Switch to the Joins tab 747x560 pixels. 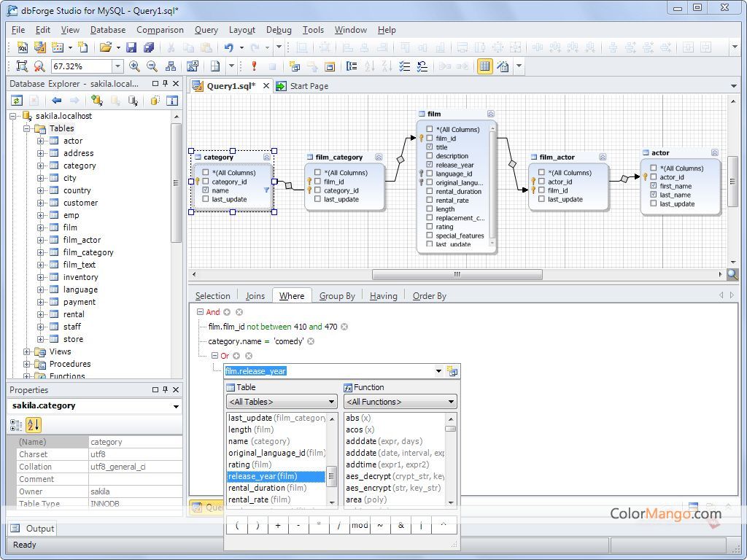255,296
